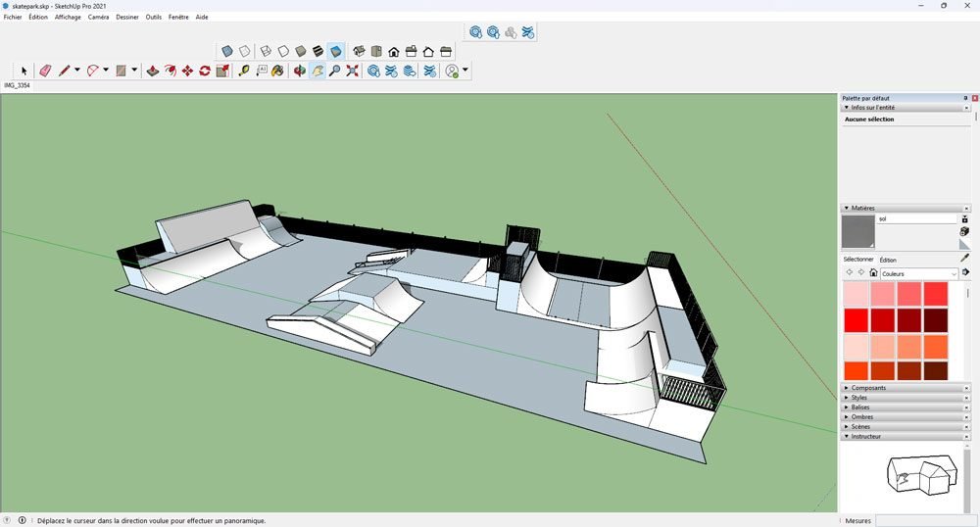The width and height of the screenshot is (980, 527).
Task: Activate the Arc drawing tool
Action: (92, 71)
